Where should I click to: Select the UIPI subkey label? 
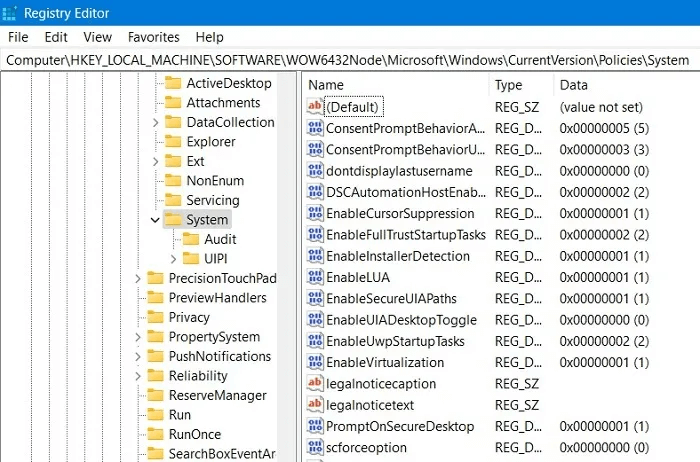pyautogui.click(x=216, y=258)
